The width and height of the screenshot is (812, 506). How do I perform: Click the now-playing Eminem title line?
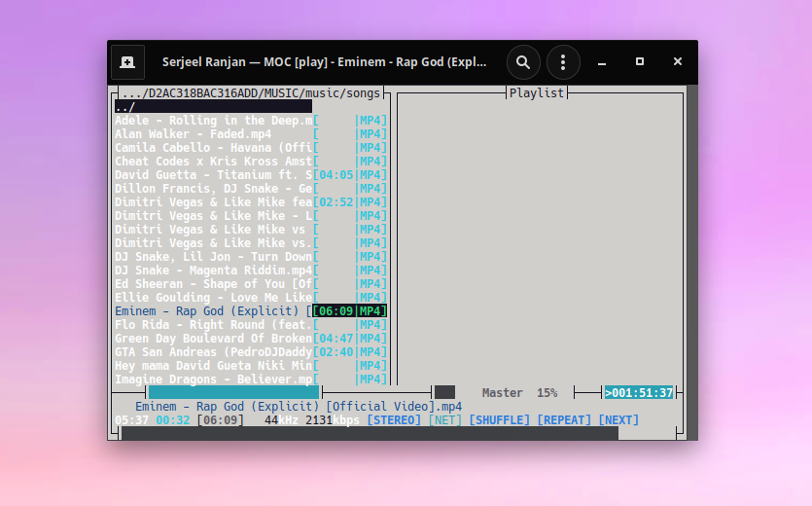(x=299, y=407)
